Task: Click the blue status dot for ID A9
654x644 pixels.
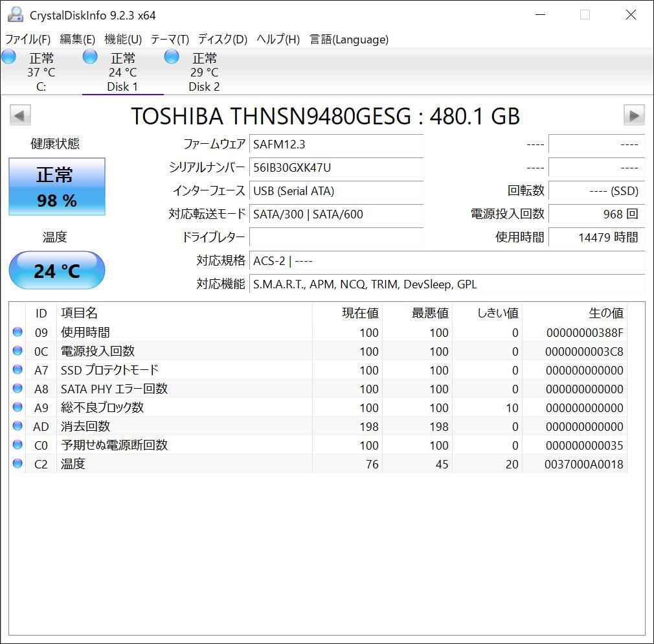Action: pyautogui.click(x=17, y=407)
